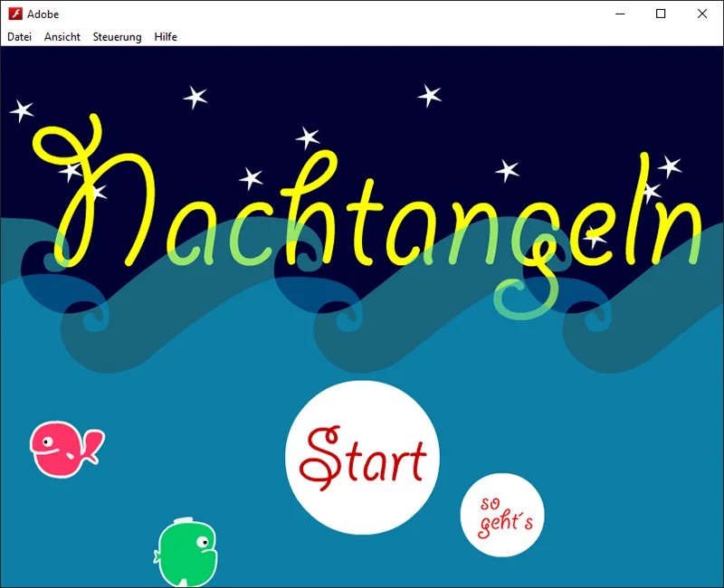
Task: Maximize the Adobe Flash Player window
Action: click(661, 14)
